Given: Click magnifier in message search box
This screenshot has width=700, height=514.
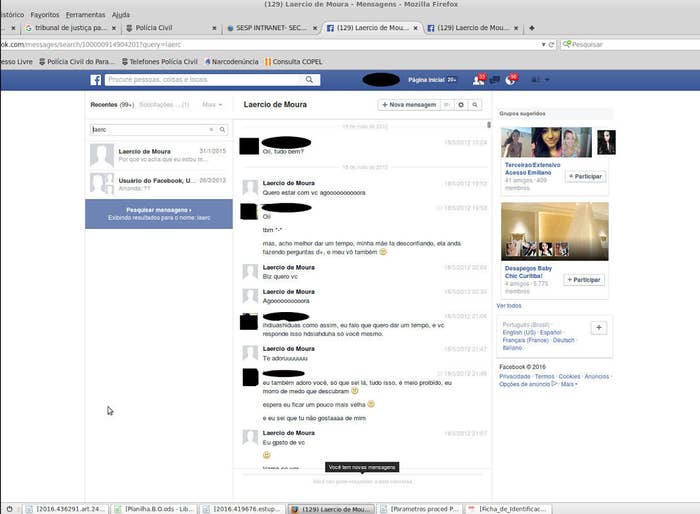Looking at the screenshot, I should coord(222,130).
